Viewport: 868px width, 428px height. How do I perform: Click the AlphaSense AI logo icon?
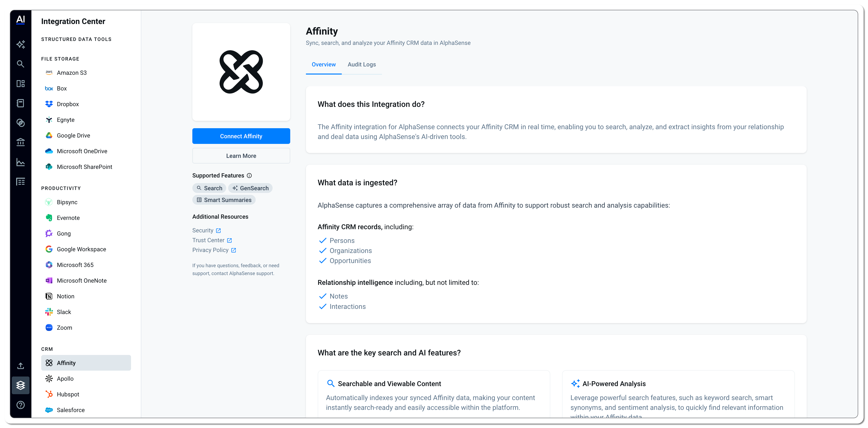[21, 20]
